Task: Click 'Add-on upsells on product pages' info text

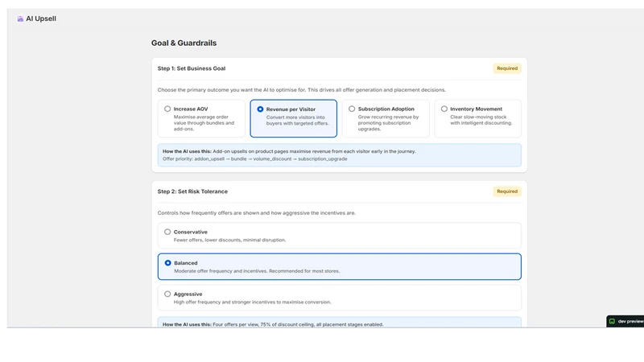Action: (314, 151)
